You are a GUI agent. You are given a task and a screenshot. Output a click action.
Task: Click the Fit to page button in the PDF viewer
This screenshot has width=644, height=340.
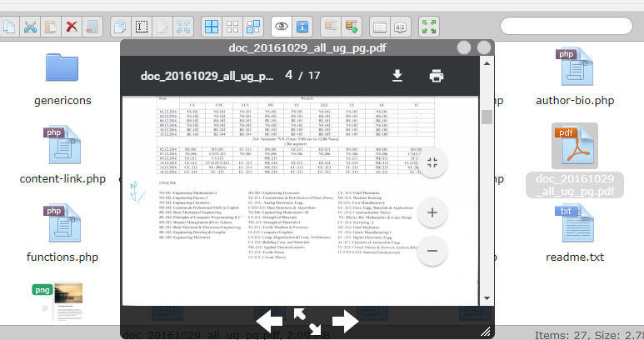(432, 163)
